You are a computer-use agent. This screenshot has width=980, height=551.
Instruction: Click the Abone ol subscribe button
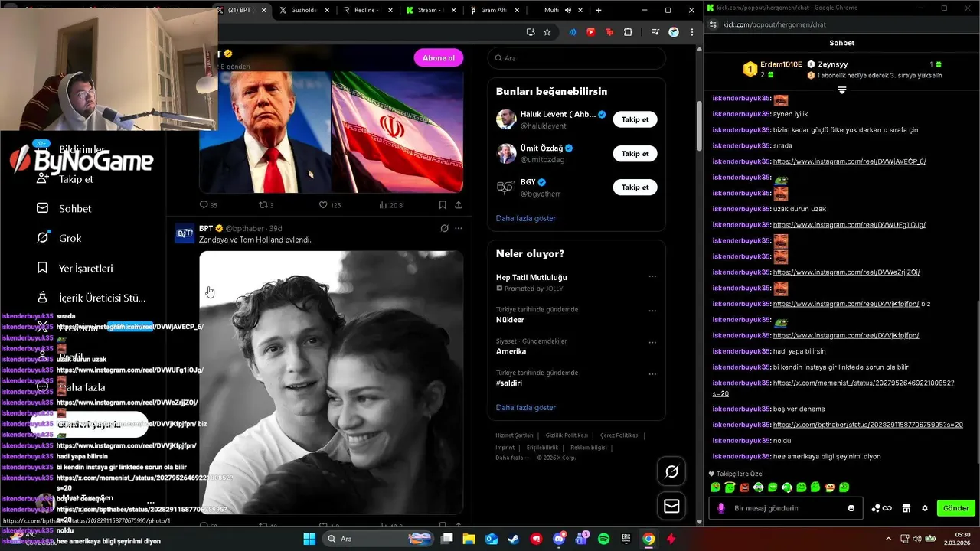pos(439,58)
